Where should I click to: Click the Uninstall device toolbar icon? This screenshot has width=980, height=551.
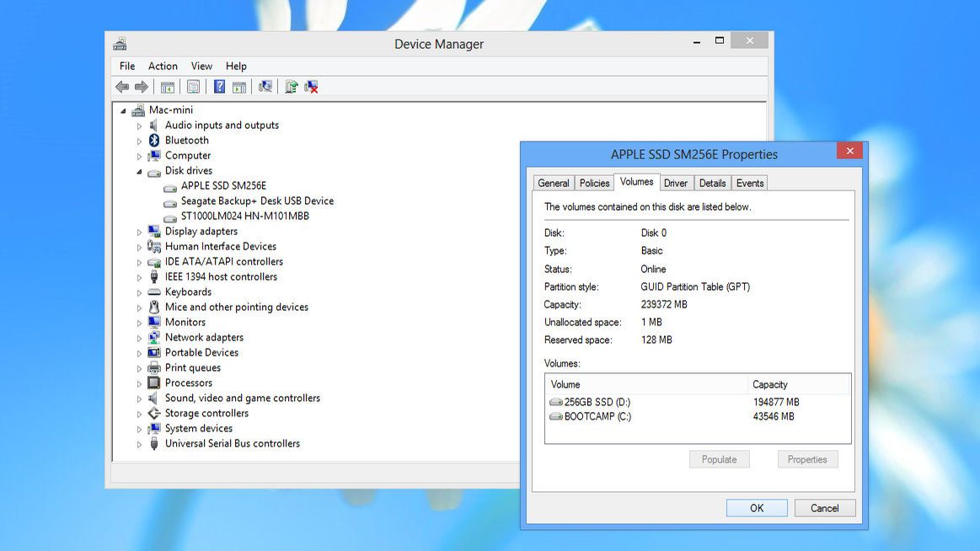click(310, 87)
